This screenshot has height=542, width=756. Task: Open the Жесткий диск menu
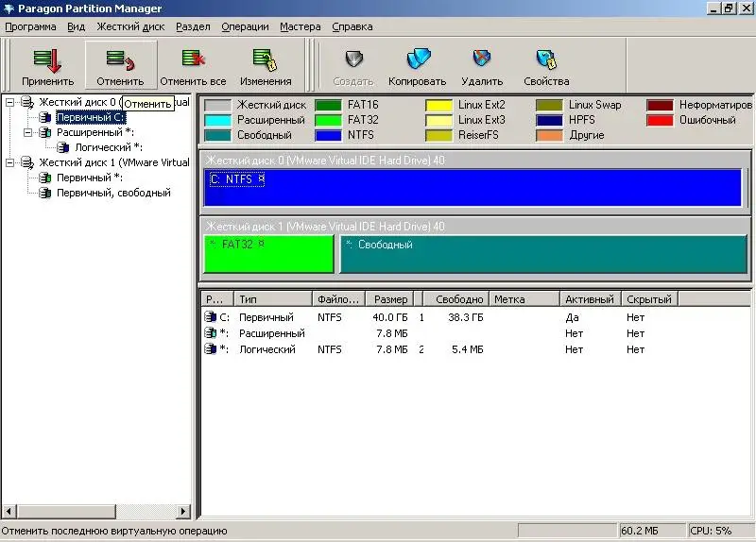(130, 27)
